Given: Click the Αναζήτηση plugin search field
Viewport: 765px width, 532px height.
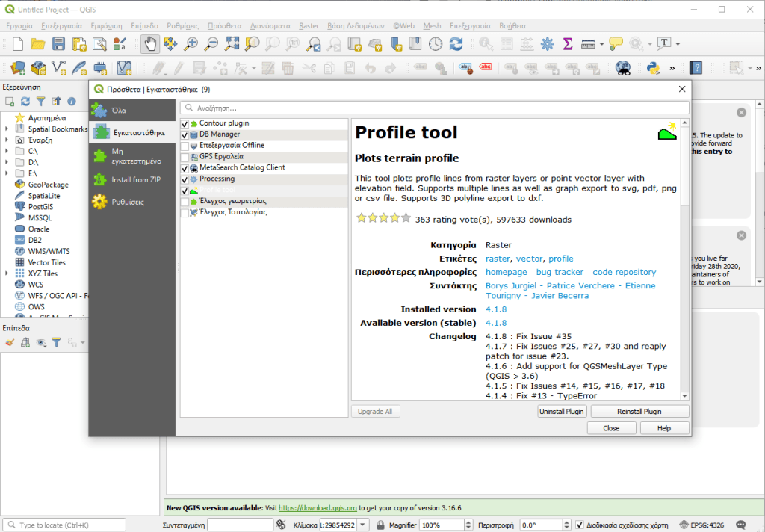Looking at the screenshot, I should tap(433, 108).
